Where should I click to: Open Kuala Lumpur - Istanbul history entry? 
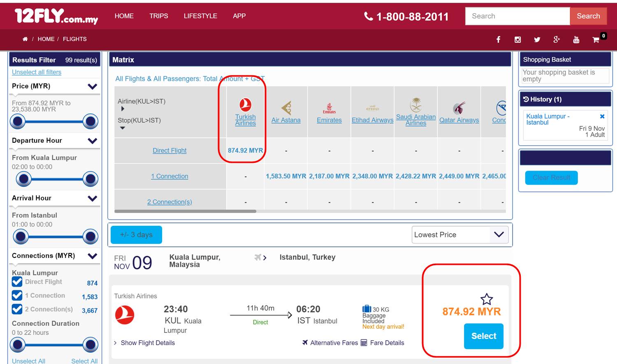[x=548, y=119]
